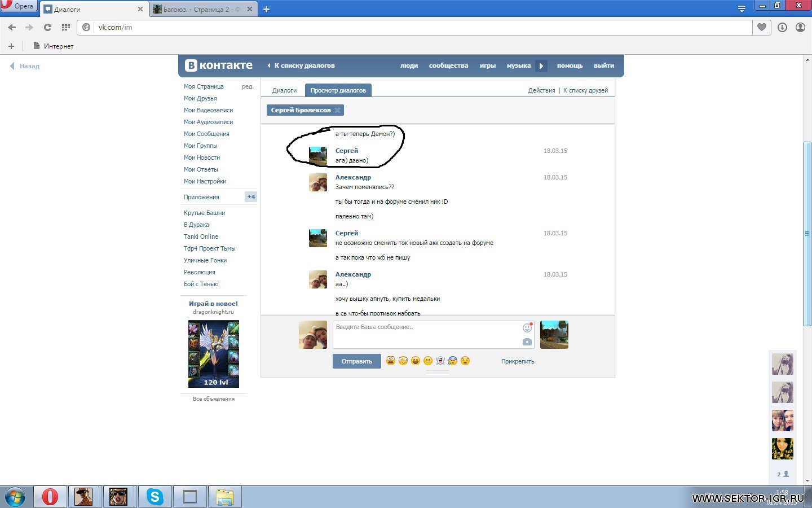Open Мои Видеозаписи in sidebar

click(x=208, y=110)
